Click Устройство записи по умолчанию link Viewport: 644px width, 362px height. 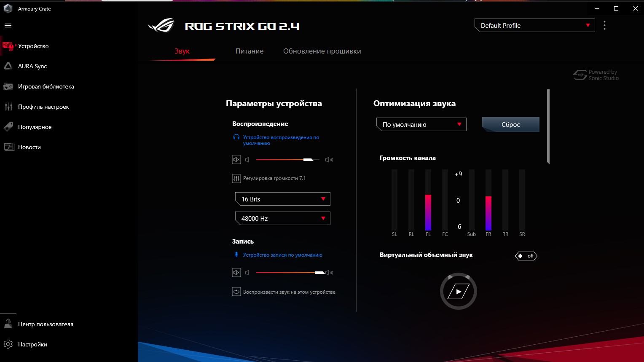pyautogui.click(x=283, y=255)
